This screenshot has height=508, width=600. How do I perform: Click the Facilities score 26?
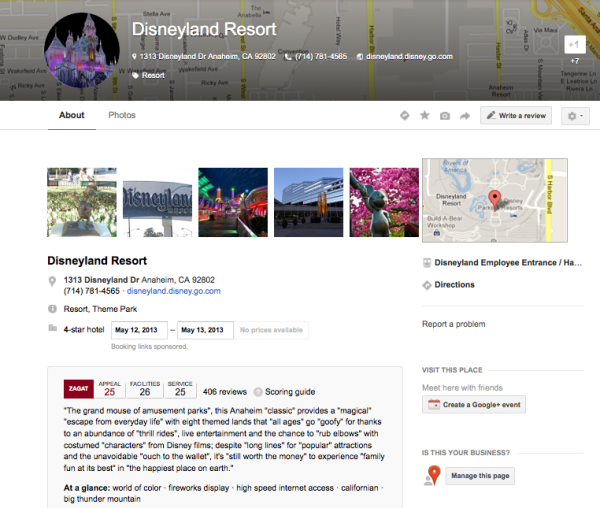pyautogui.click(x=145, y=392)
